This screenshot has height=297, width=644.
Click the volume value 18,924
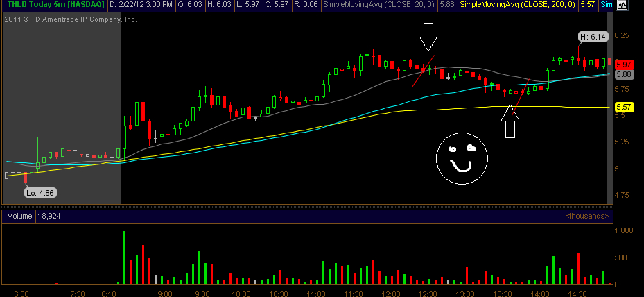pos(49,216)
